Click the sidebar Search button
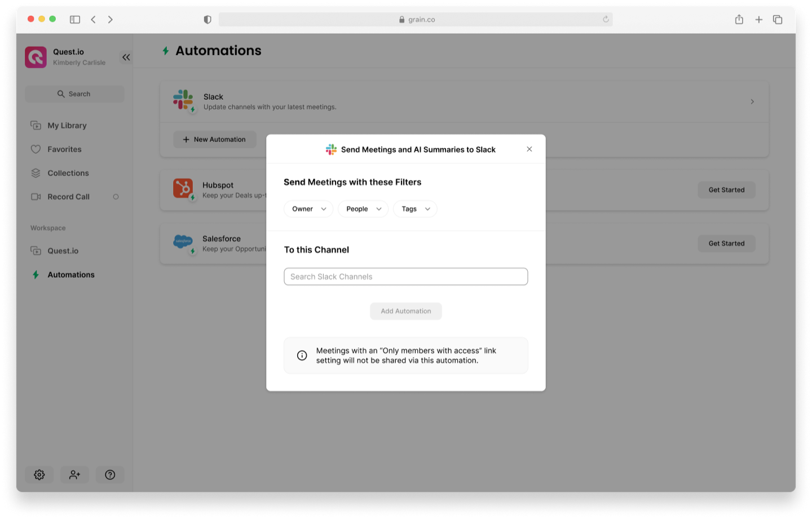Screen dimensions: 812x519 point(74,94)
